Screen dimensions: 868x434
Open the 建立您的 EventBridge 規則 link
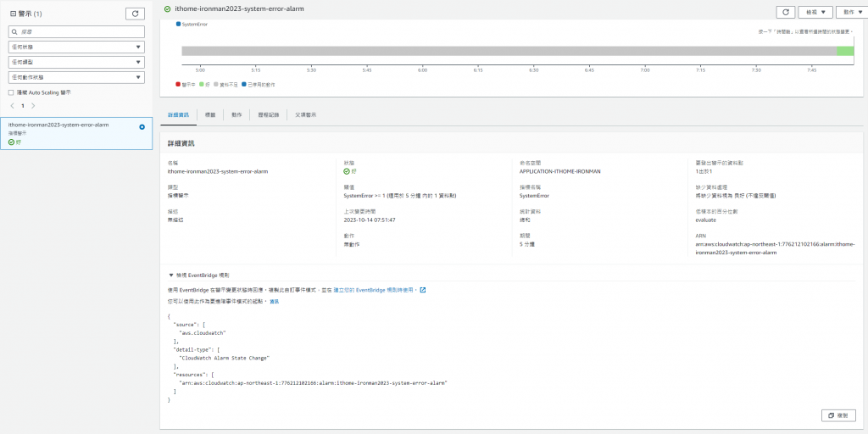point(374,290)
